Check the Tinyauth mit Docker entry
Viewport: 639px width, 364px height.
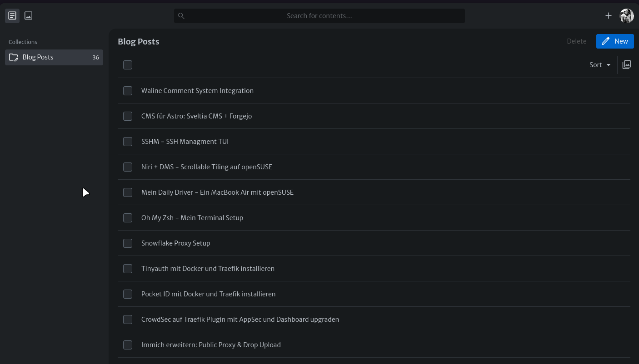[128, 269]
